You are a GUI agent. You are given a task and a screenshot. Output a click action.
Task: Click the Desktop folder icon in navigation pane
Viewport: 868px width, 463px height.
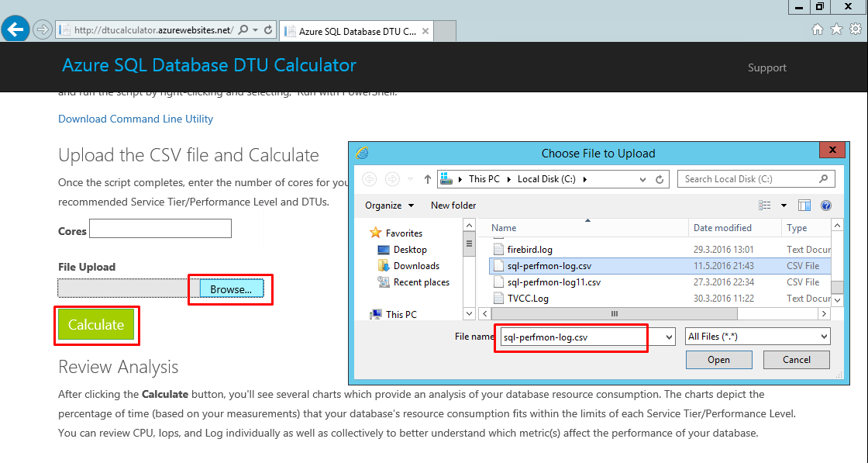pyautogui.click(x=383, y=250)
